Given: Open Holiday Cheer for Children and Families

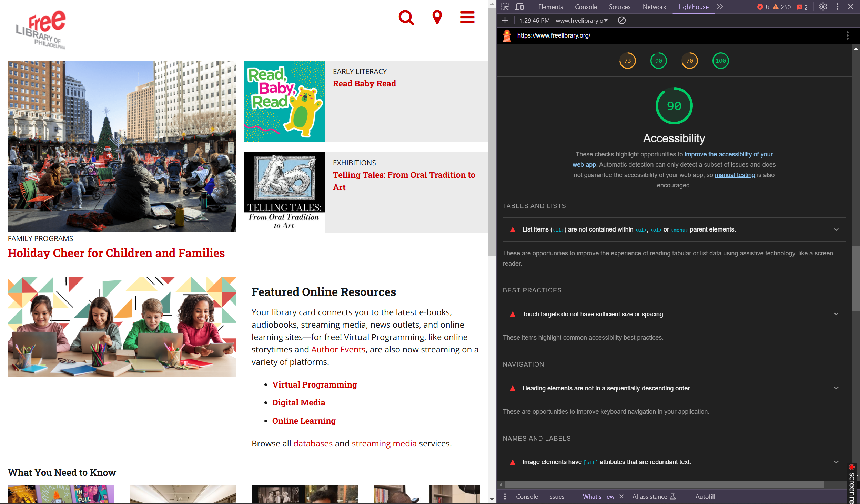Looking at the screenshot, I should point(116,253).
